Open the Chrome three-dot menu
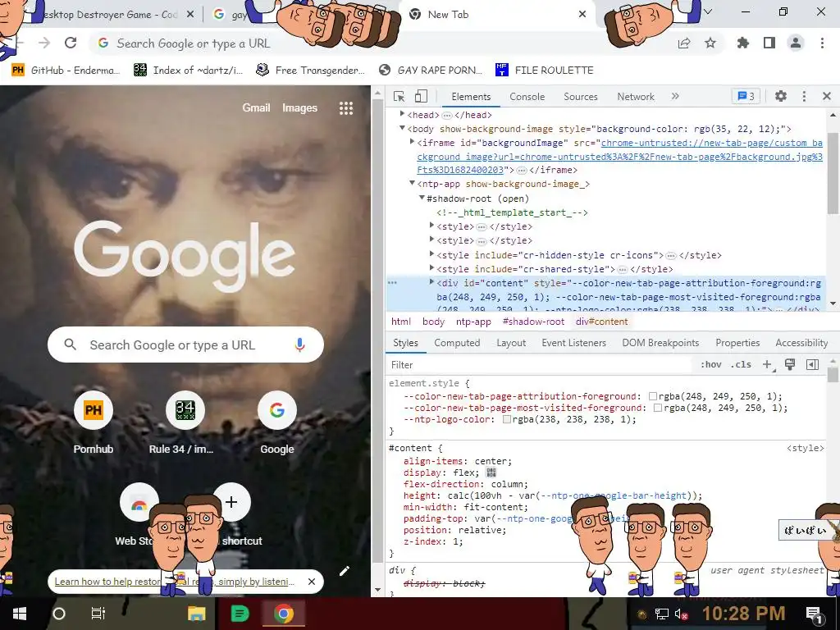This screenshot has height=630, width=840. pyautogui.click(x=822, y=43)
